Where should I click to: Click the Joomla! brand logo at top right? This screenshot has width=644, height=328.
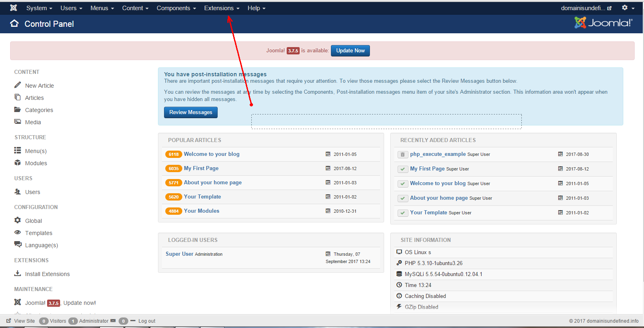[x=603, y=23]
